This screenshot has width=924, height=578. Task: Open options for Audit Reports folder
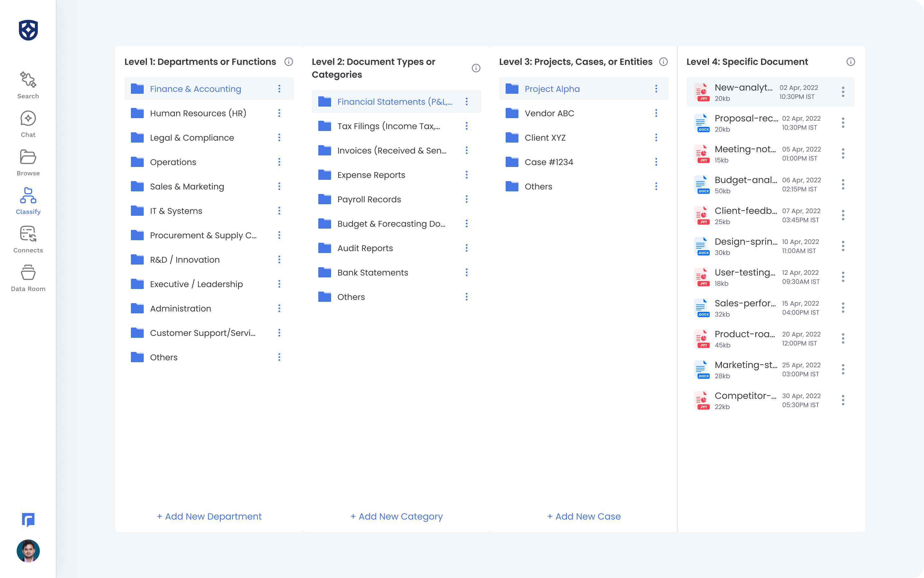[x=466, y=248]
